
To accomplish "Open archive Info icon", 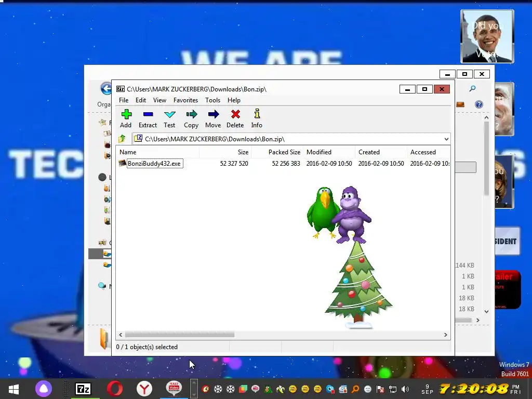I will click(257, 114).
